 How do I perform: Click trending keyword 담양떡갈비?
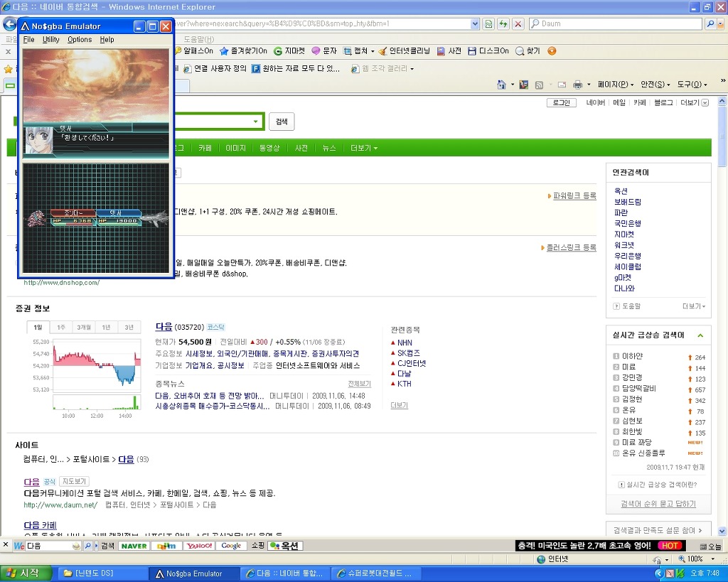click(638, 389)
